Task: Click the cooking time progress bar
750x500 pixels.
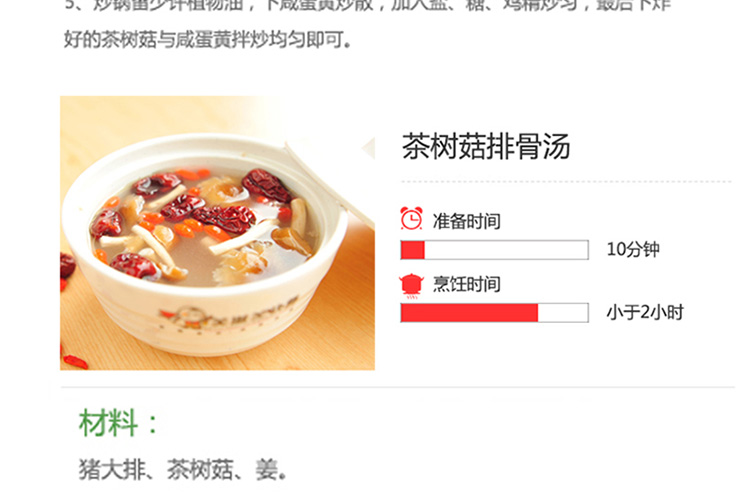Action: 495,312
